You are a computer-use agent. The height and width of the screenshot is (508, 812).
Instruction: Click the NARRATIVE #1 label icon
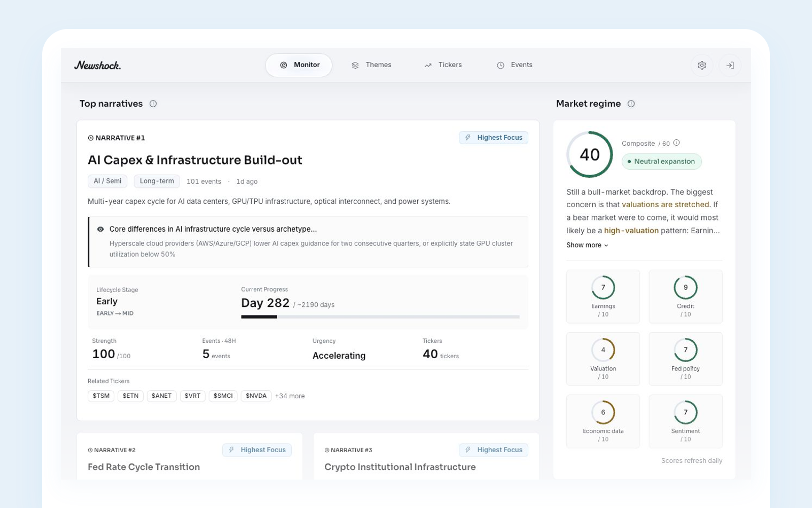(x=91, y=138)
